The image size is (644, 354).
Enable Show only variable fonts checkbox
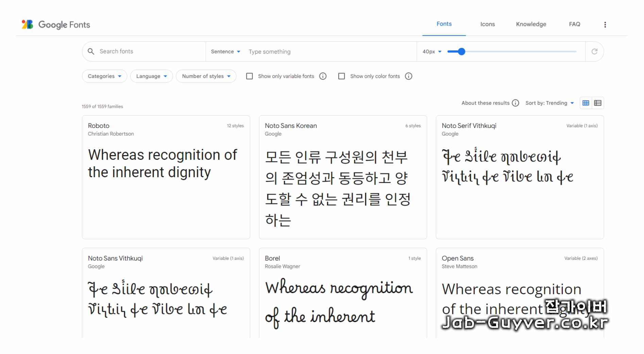(x=250, y=76)
